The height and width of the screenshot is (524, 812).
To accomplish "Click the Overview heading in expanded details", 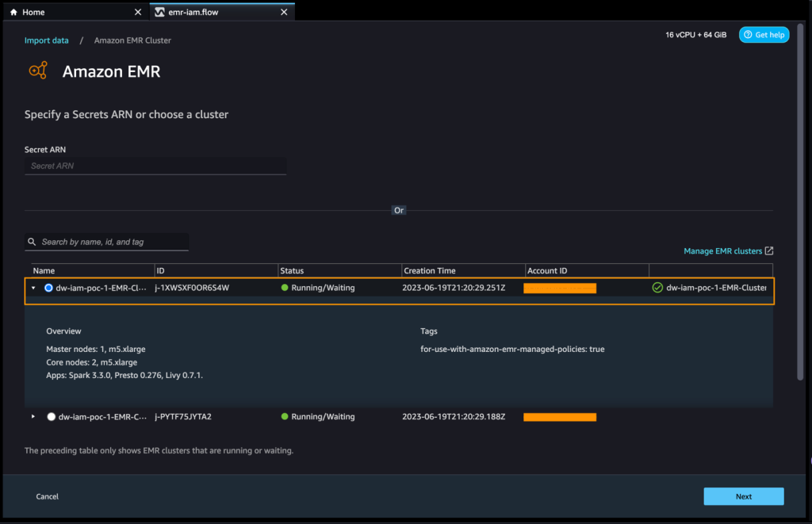I will (63, 331).
